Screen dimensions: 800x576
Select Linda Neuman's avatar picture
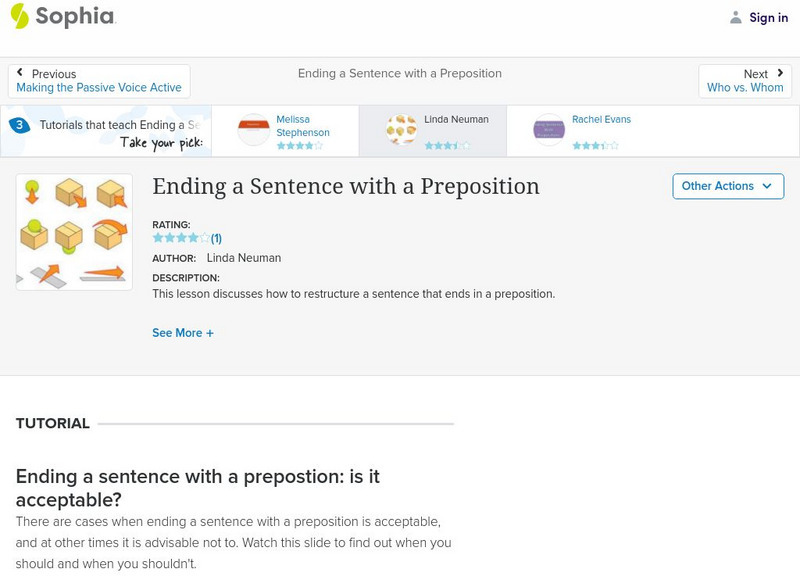(x=399, y=129)
